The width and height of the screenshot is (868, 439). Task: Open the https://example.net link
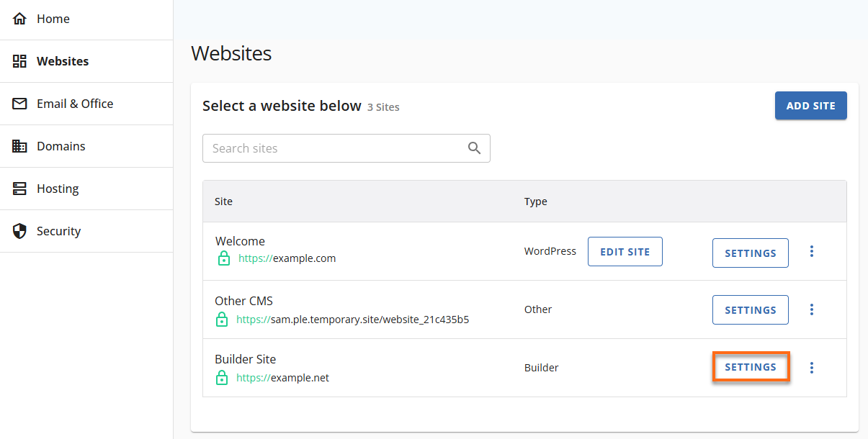282,378
